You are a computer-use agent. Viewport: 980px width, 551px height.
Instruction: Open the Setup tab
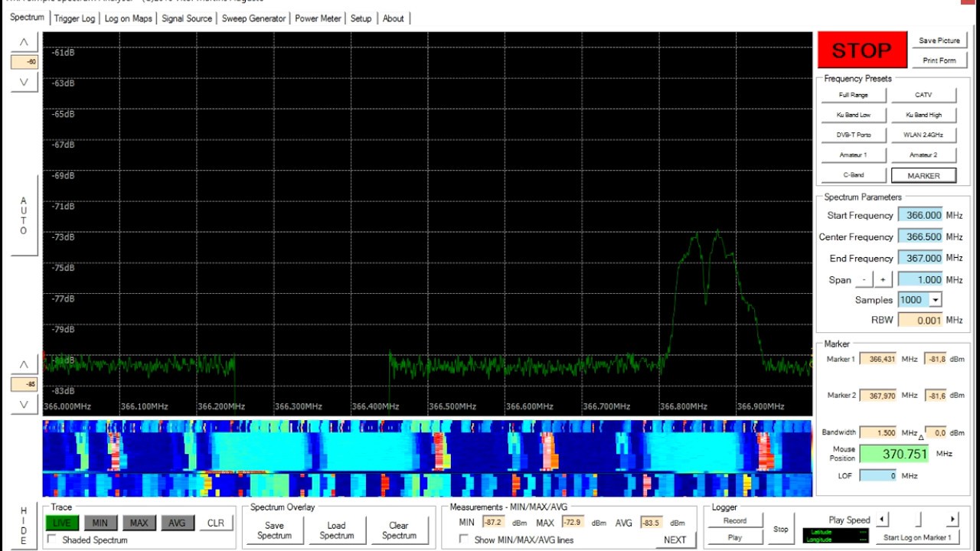click(x=361, y=18)
